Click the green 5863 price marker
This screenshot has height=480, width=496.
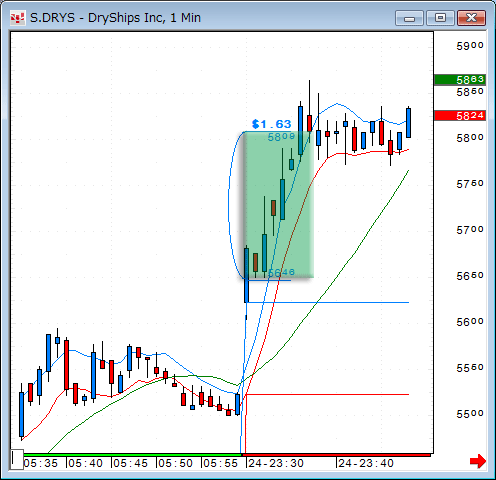click(460, 80)
